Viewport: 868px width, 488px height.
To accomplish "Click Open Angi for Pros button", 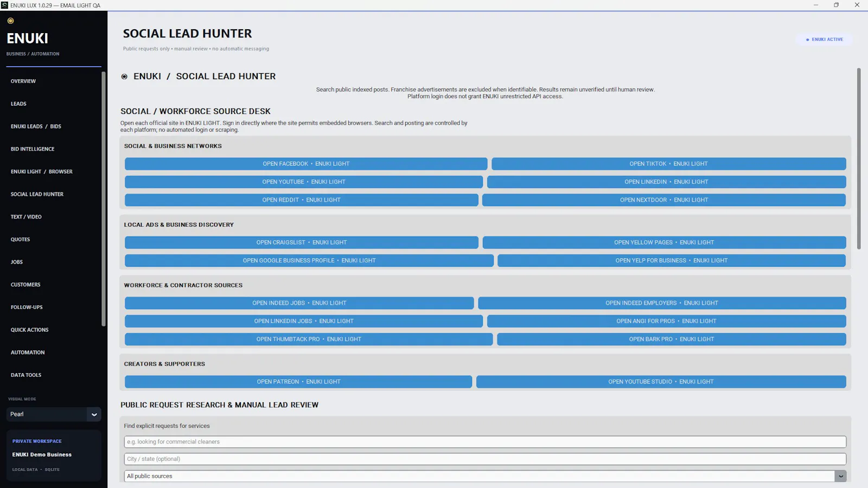I will (x=666, y=321).
